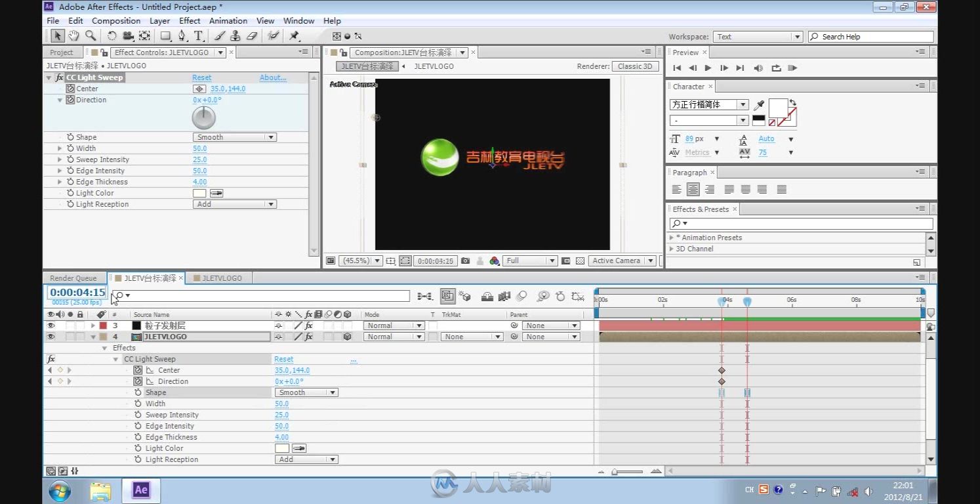This screenshot has width=980, height=504.
Task: Expand Animation Presets in Effects & Presets
Action: coord(672,238)
